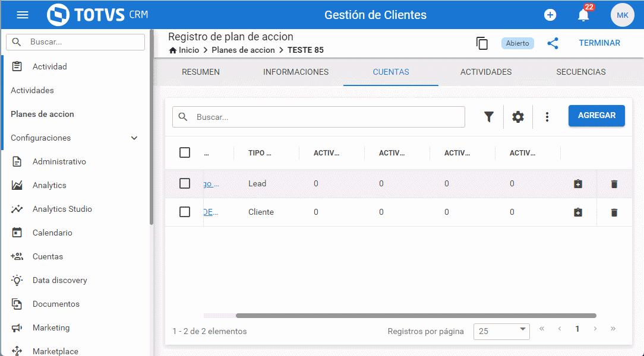Image resolution: width=644 pixels, height=356 pixels.
Task: Open the Registros por página dropdown
Action: coord(501,332)
